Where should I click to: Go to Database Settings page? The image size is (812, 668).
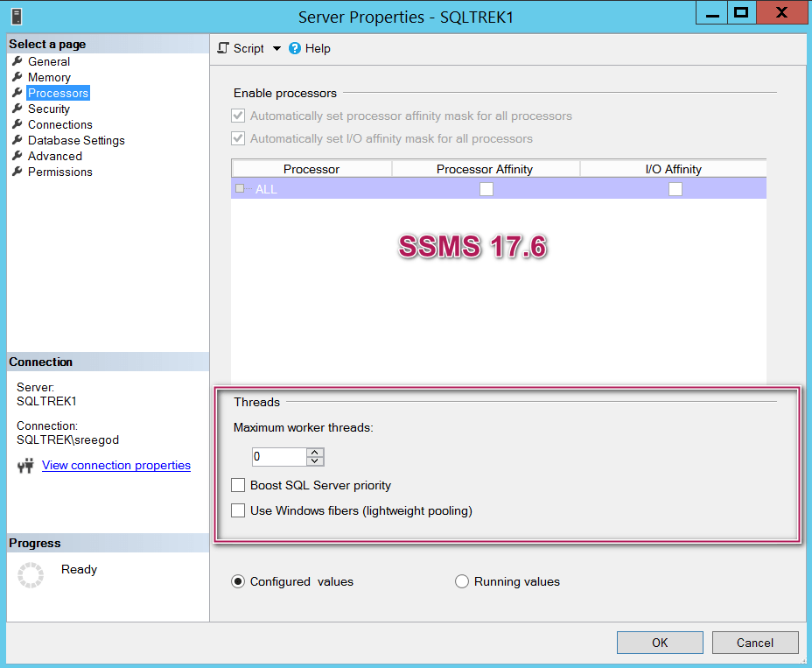pyautogui.click(x=76, y=140)
